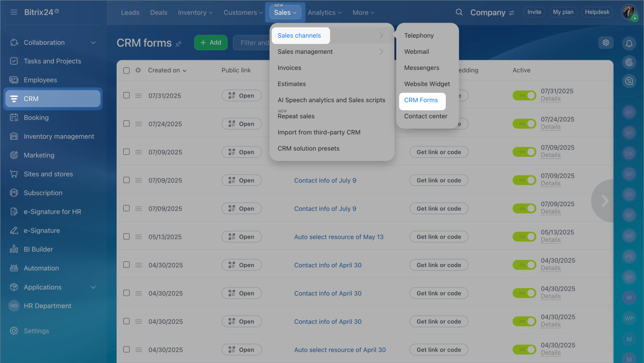Viewport: 644px width, 363px height.
Task: Open the Auto select resource of May 13 link
Action: pos(339,237)
